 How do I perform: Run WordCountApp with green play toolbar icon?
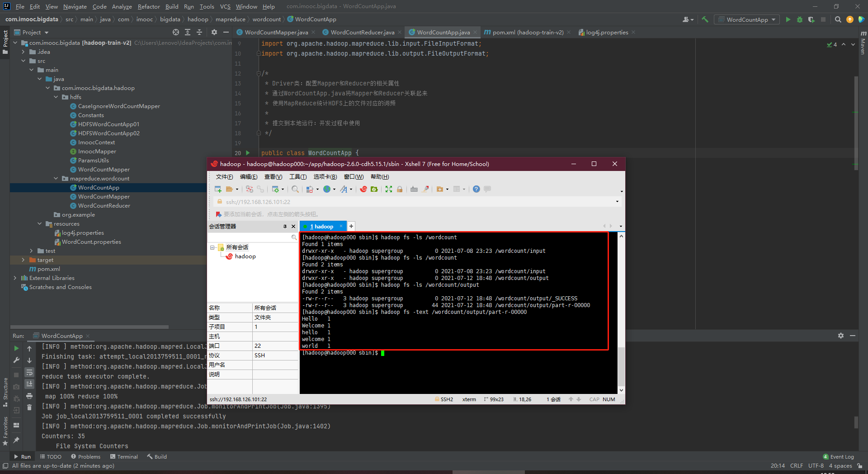788,19
